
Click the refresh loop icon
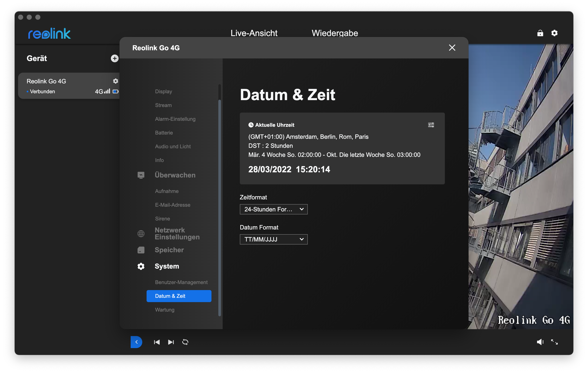pos(185,342)
